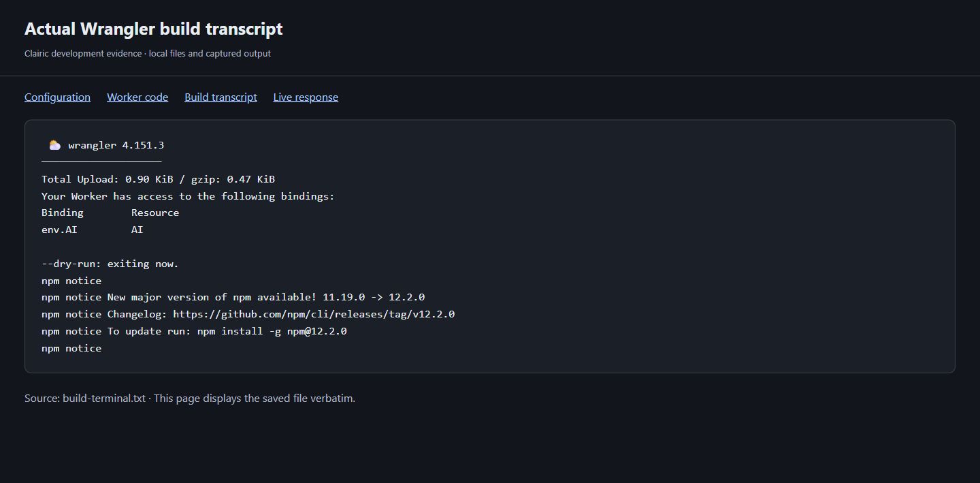Click the 'Binding' column header text

pos(63,213)
